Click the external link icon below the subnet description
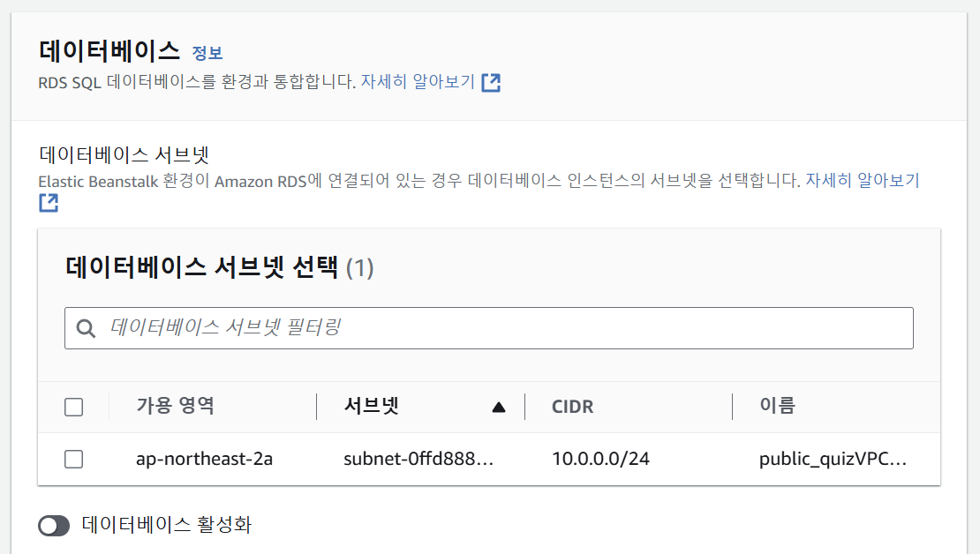The image size is (980, 554). tap(49, 203)
